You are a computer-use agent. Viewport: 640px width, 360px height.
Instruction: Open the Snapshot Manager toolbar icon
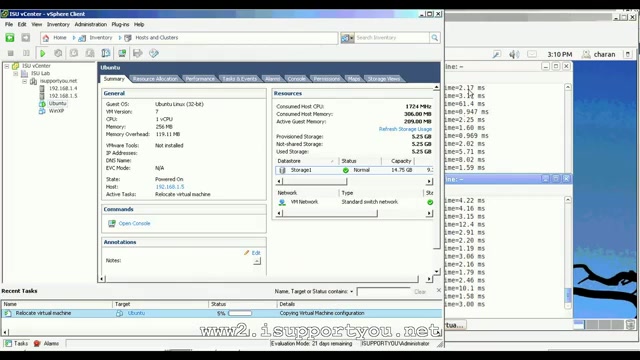pos(106,53)
